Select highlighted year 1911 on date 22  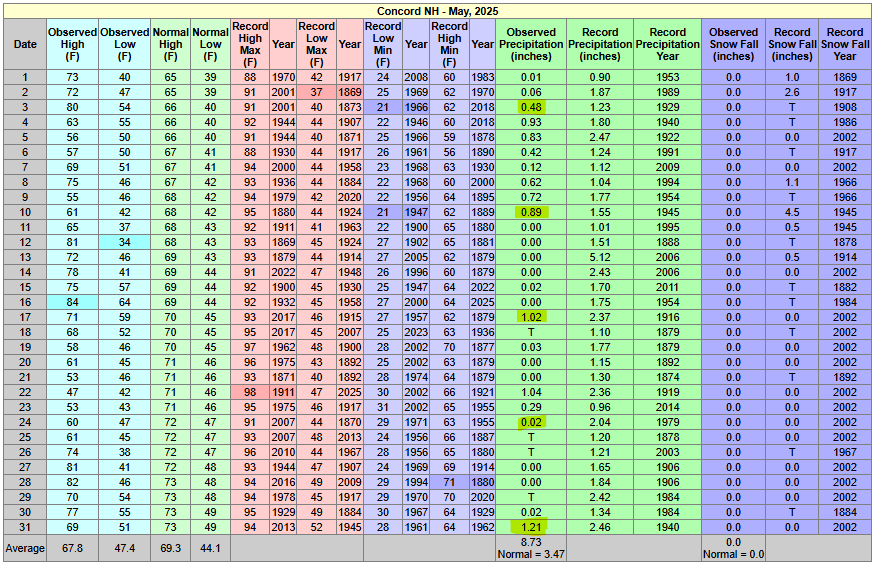pos(283,393)
